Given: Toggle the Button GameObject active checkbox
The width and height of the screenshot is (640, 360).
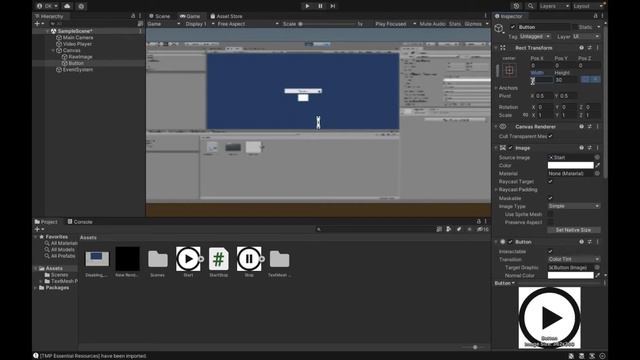Looking at the screenshot, I should pyautogui.click(x=513, y=27).
